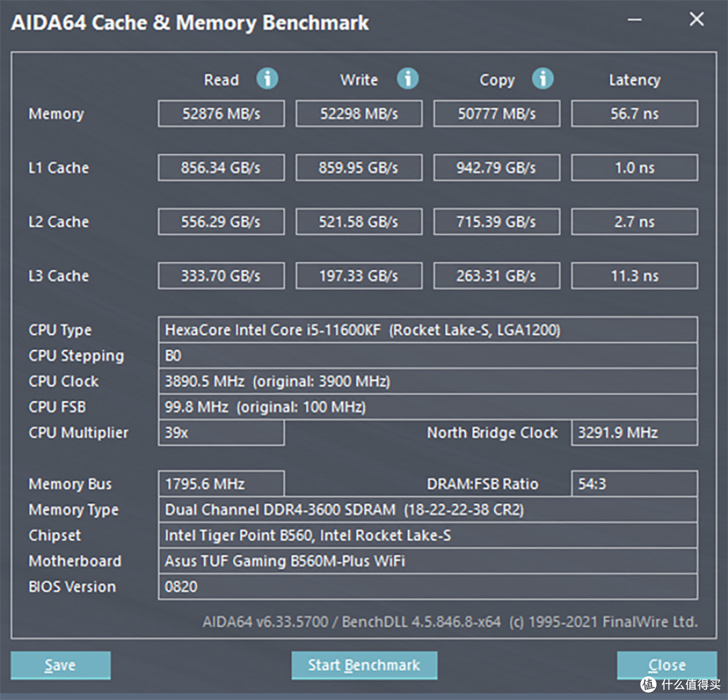728x700 pixels.
Task: Click the Close button at bottom
Action: pyautogui.click(x=667, y=665)
